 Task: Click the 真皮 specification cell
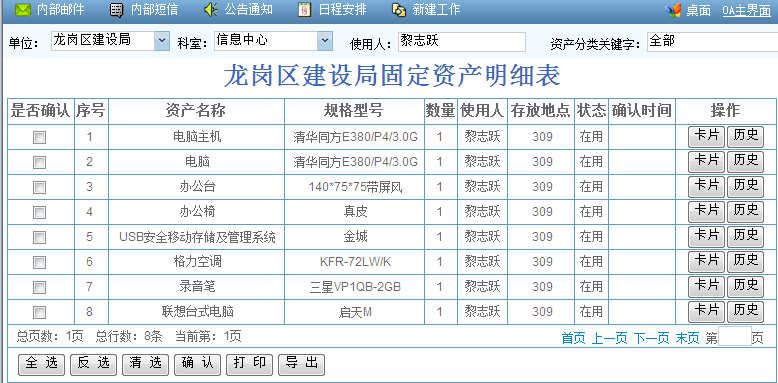coord(355,212)
